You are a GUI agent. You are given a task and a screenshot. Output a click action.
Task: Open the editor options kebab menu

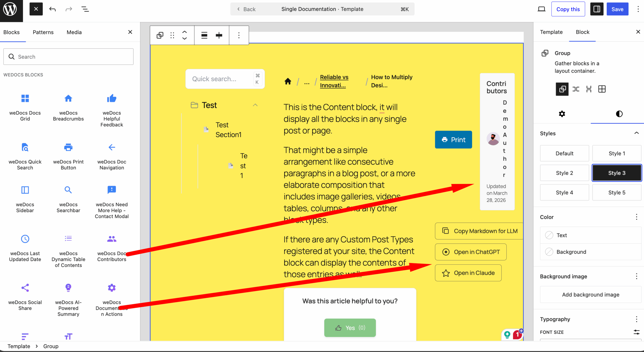(638, 9)
